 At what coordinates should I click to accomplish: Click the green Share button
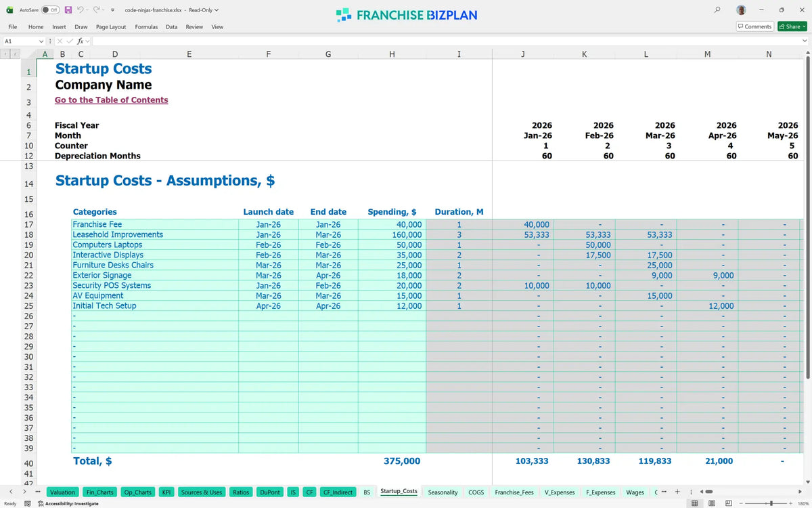click(792, 26)
